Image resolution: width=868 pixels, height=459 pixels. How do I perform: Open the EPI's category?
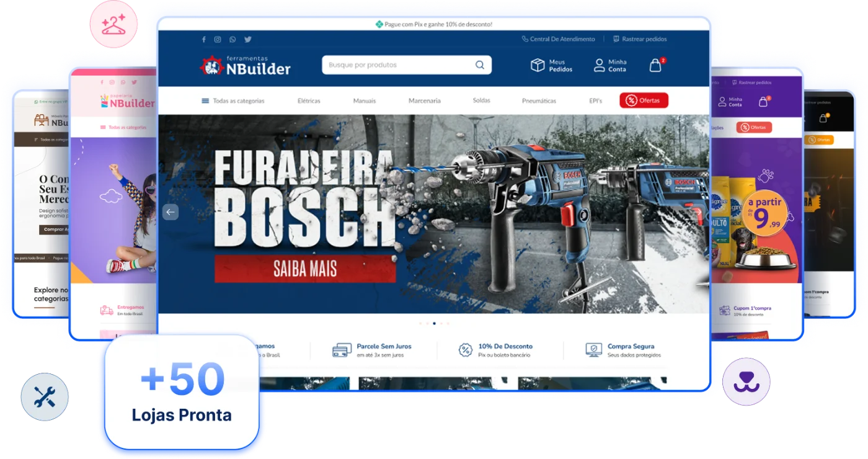point(595,100)
